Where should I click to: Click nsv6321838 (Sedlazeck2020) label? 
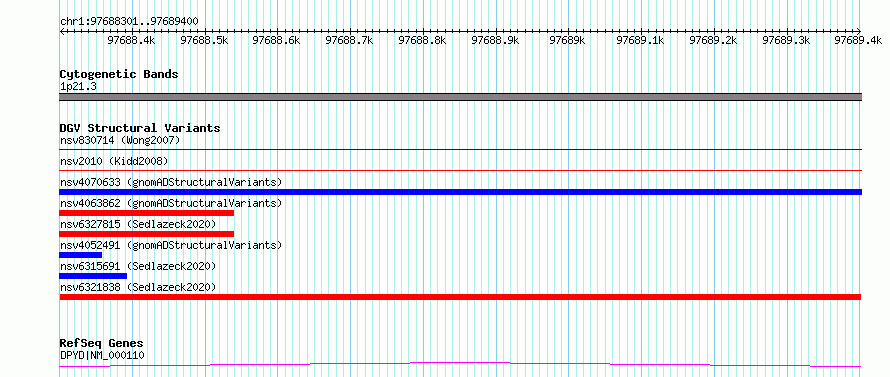coord(138,287)
